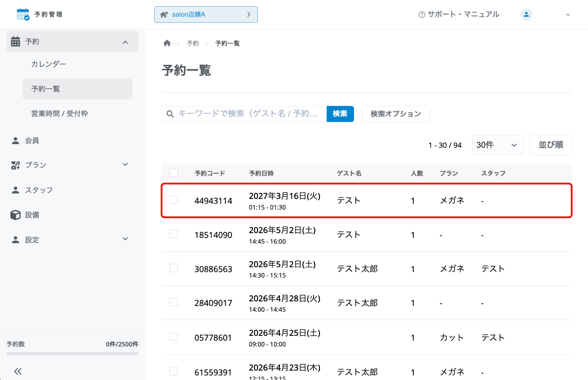The width and height of the screenshot is (588, 380).
Task: Click the blue 検索 button
Action: (x=340, y=114)
